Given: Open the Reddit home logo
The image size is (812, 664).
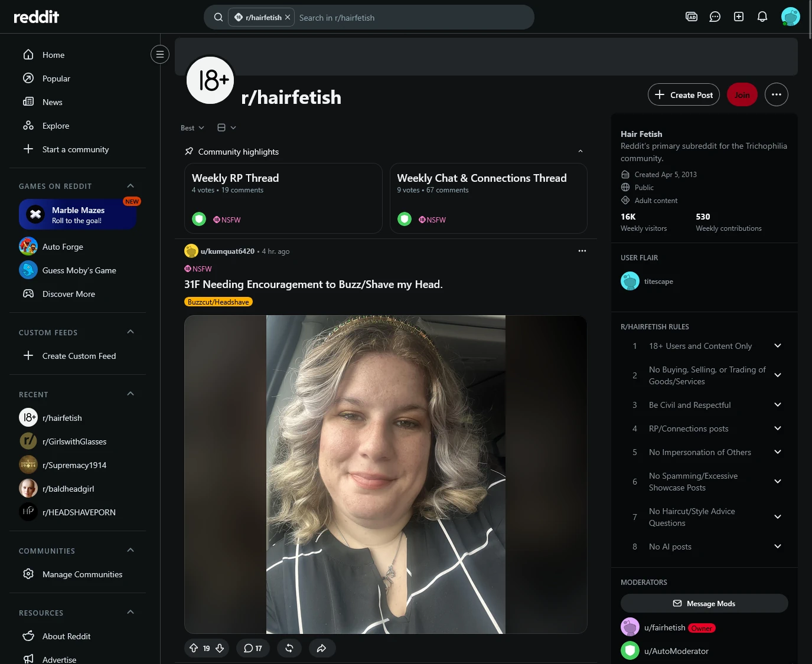Looking at the screenshot, I should [x=36, y=17].
